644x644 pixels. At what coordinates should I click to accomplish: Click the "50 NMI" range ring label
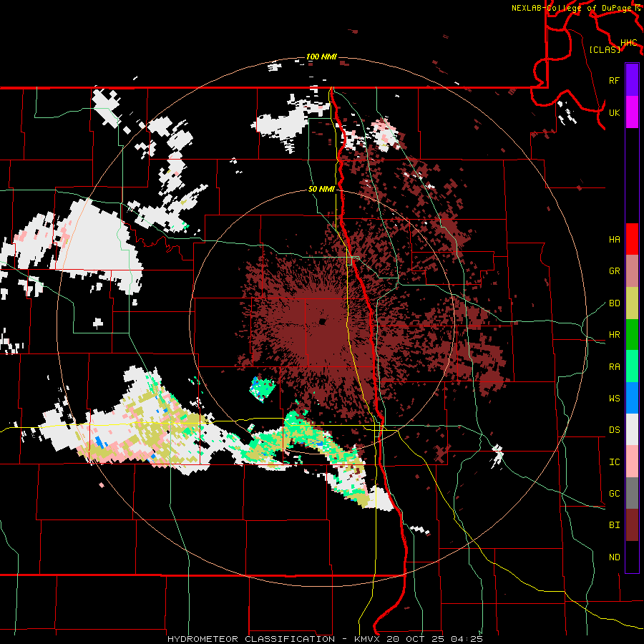point(321,189)
